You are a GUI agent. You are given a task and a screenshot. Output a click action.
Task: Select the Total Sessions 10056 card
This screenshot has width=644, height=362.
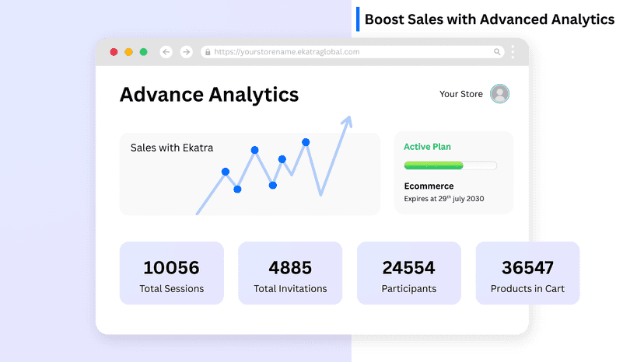pyautogui.click(x=172, y=273)
